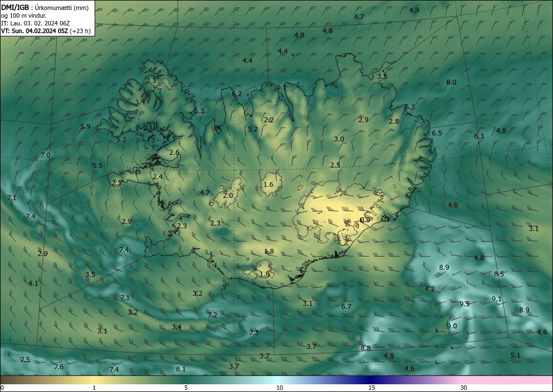Click the 4.9 value at top of map
Image resolution: width=553 pixels, height=392 pixels.
pos(414,10)
